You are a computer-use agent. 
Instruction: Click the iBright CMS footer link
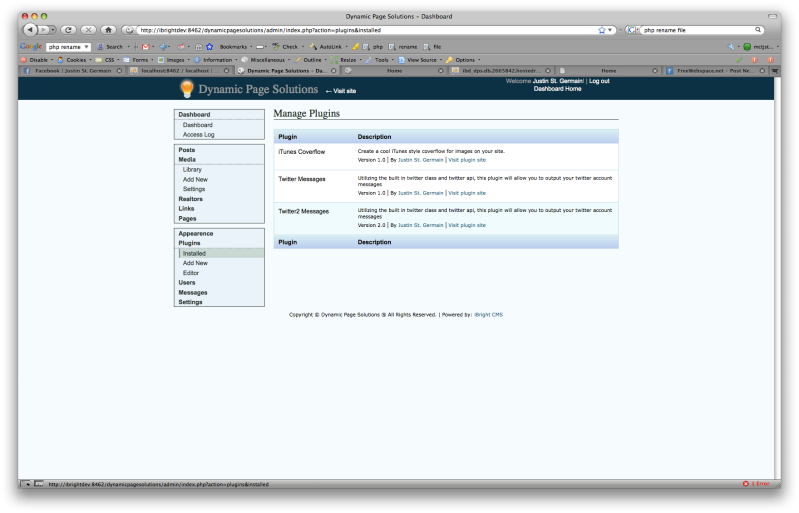point(488,315)
